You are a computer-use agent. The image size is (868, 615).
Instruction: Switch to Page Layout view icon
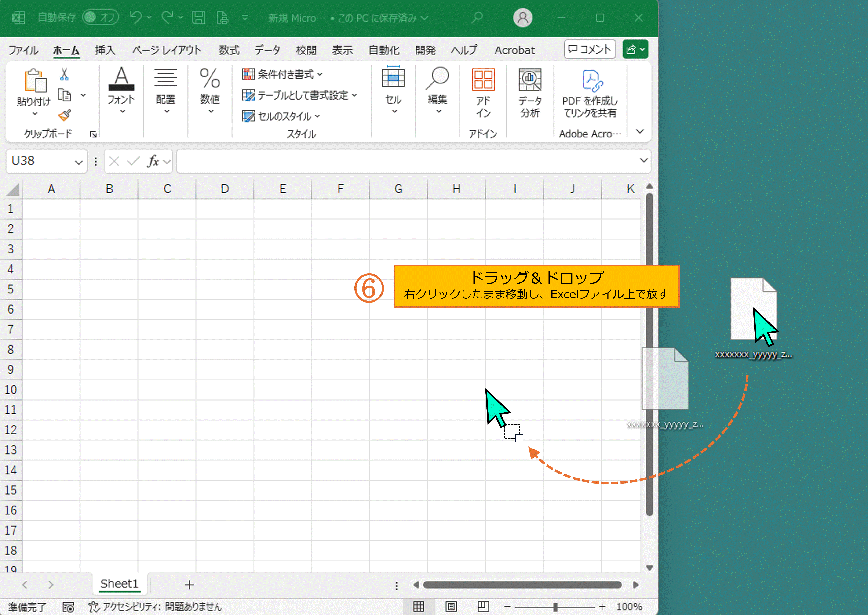(x=451, y=607)
